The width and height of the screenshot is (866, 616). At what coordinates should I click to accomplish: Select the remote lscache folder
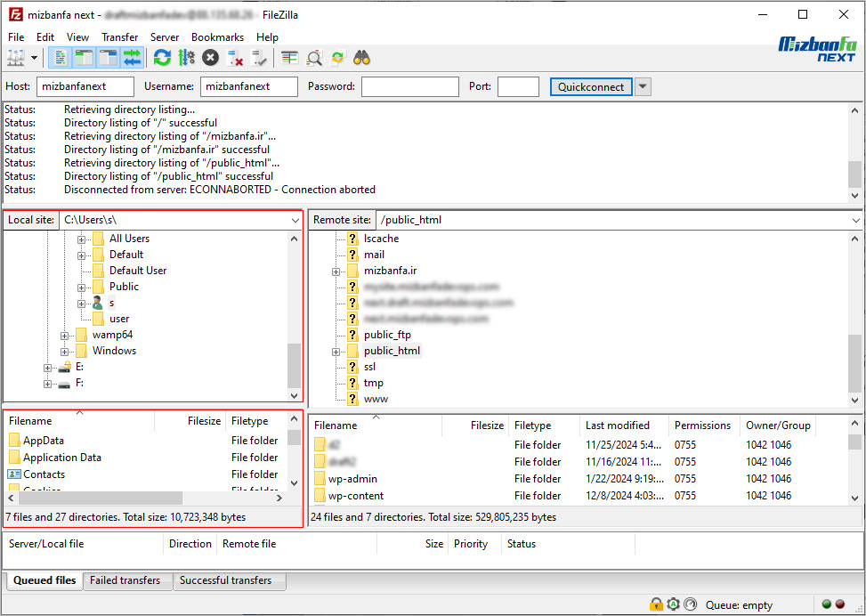[x=381, y=238]
